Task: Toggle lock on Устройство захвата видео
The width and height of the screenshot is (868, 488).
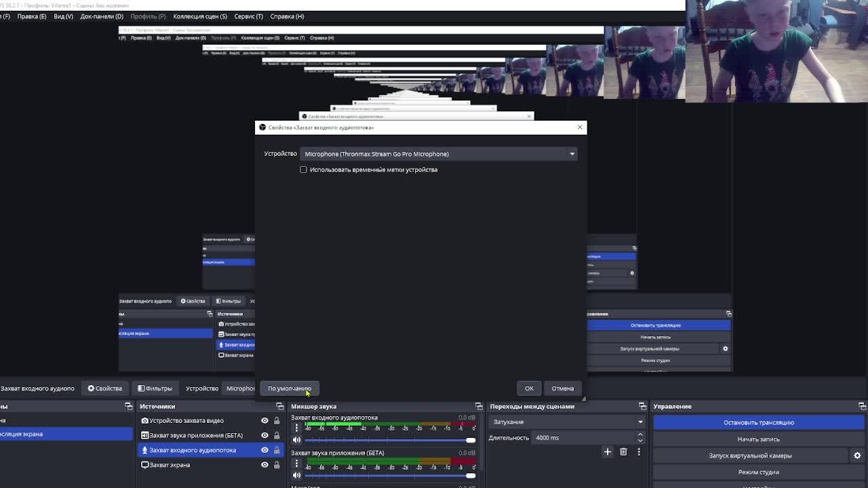Action: coord(277,420)
